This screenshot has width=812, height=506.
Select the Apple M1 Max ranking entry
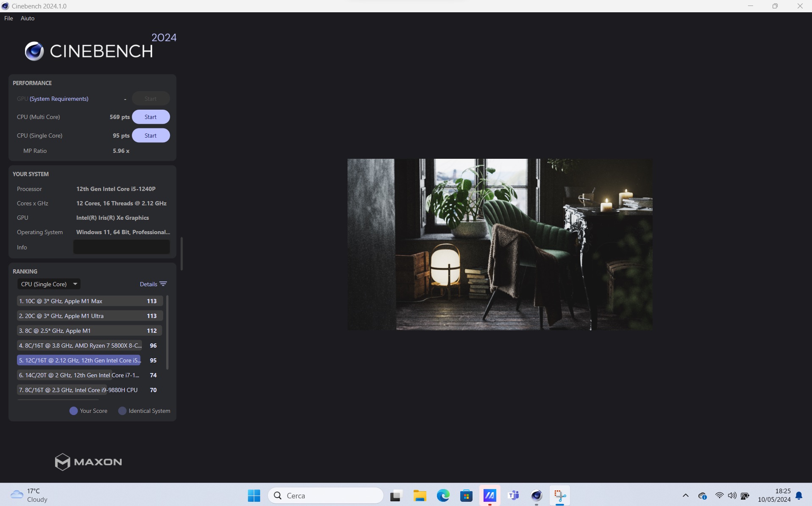click(x=90, y=301)
